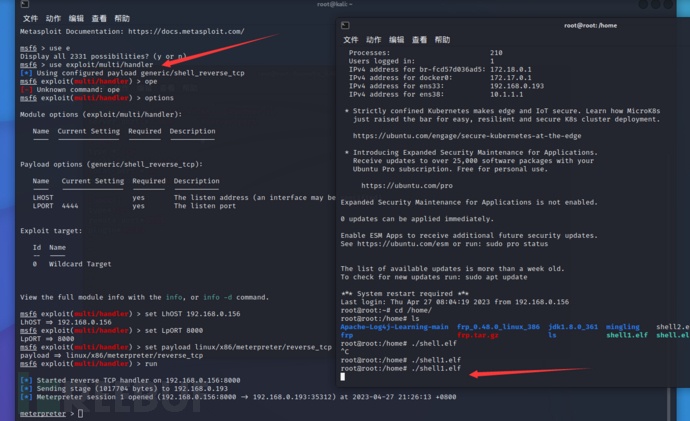This screenshot has width=690, height=421.
Task: Click 'System restart required' notice
Action: pos(405,293)
